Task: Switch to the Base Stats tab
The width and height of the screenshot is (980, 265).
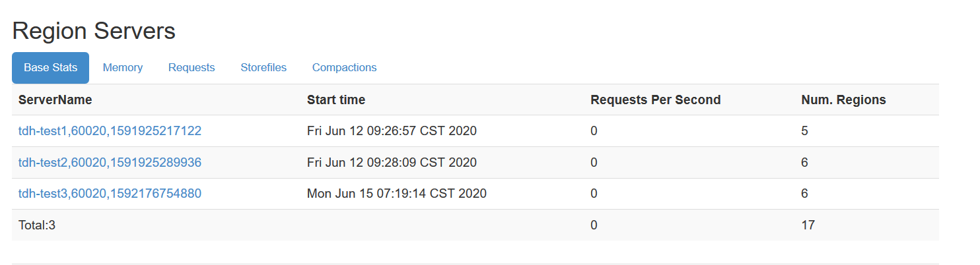Action: (50, 68)
